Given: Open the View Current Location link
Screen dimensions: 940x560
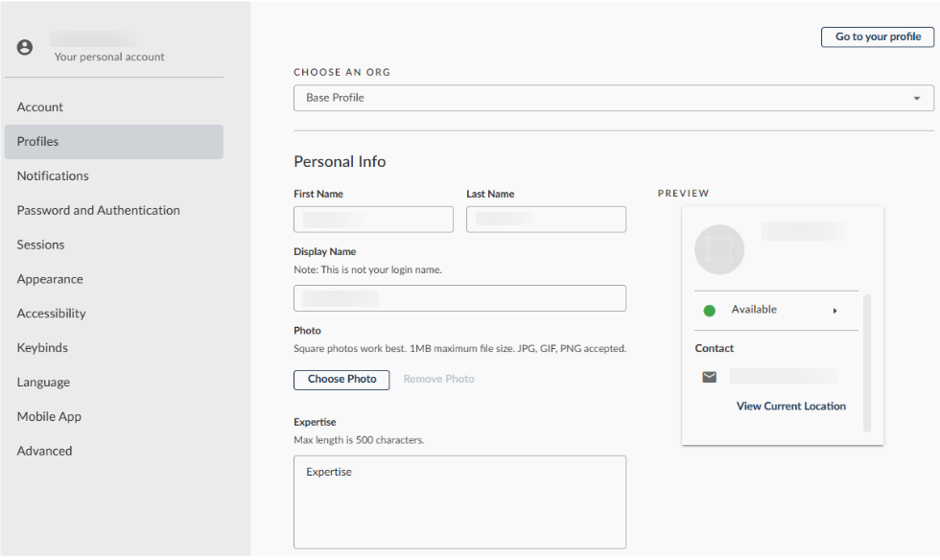Looking at the screenshot, I should point(790,406).
